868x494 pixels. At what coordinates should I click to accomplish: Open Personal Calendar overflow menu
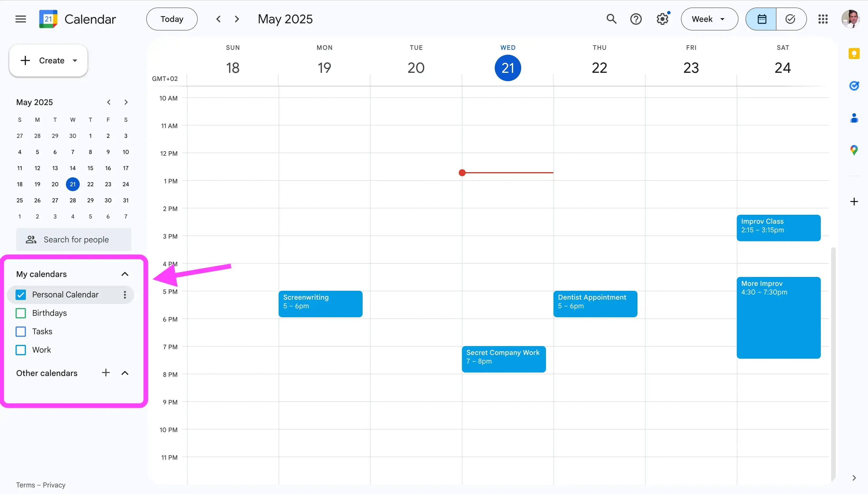pos(125,294)
